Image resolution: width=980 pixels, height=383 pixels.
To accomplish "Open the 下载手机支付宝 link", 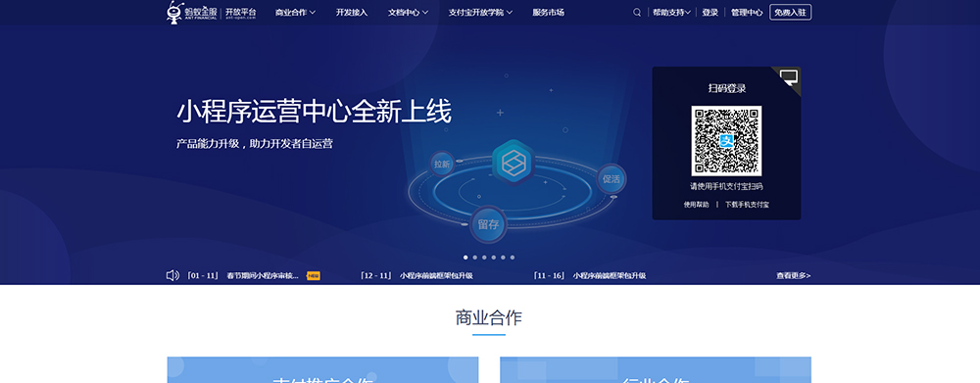I will [747, 205].
